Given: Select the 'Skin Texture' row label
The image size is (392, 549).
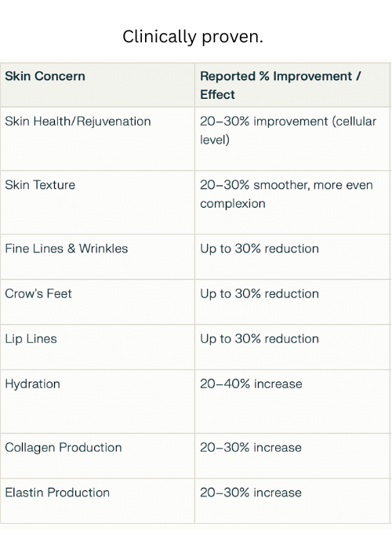Looking at the screenshot, I should (x=40, y=185).
